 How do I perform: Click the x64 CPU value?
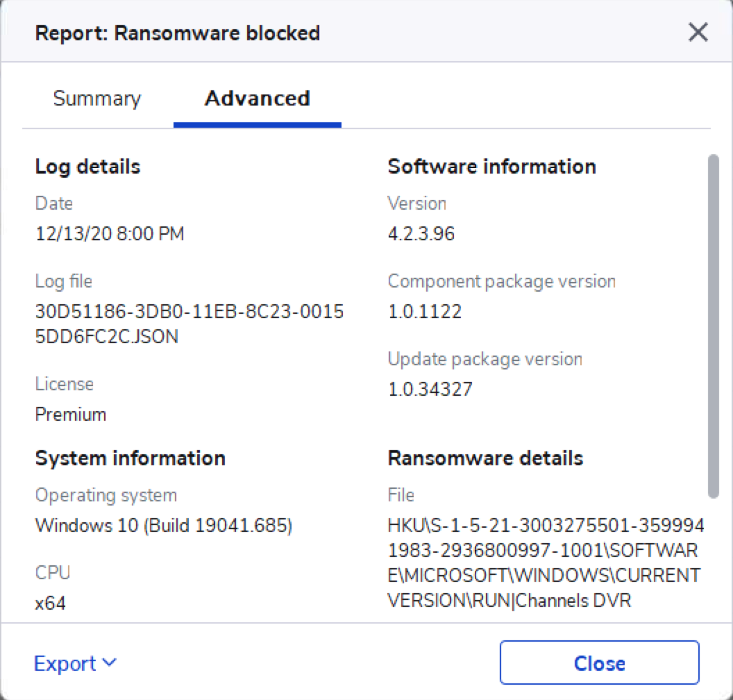click(x=51, y=603)
